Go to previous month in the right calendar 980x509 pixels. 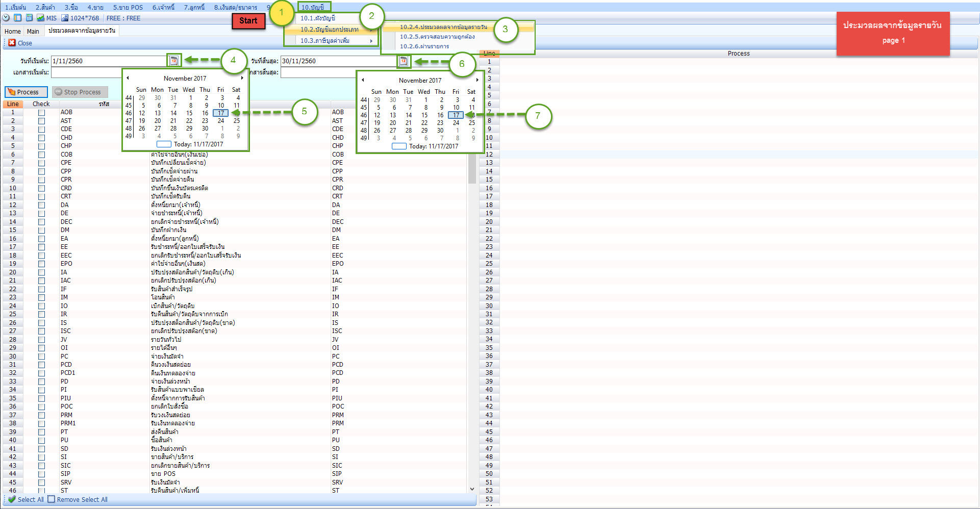point(363,80)
